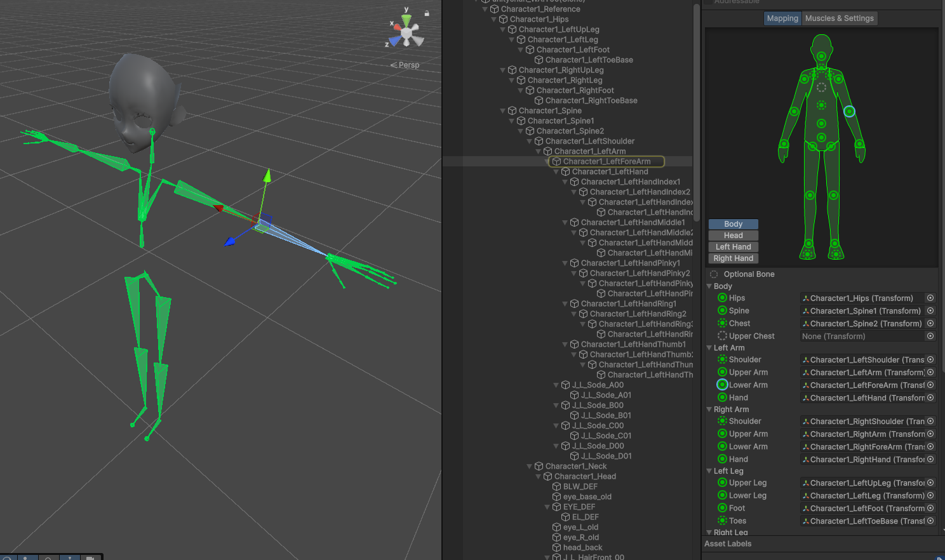Open object picker for the Hips bone field
Viewport: 945px width, 560px height.
pos(930,298)
